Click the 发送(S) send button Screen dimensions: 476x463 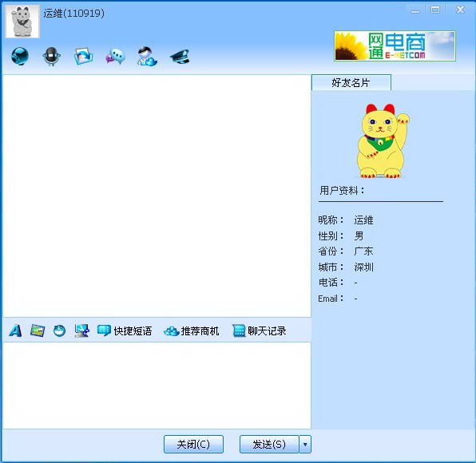tap(269, 444)
